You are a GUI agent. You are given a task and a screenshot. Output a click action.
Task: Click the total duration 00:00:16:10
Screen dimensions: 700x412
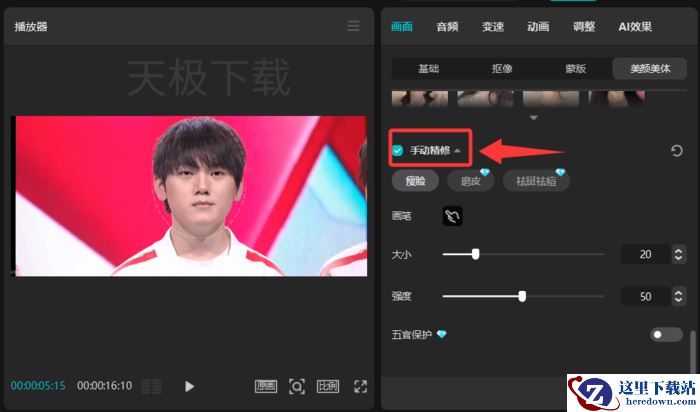pyautogui.click(x=104, y=386)
